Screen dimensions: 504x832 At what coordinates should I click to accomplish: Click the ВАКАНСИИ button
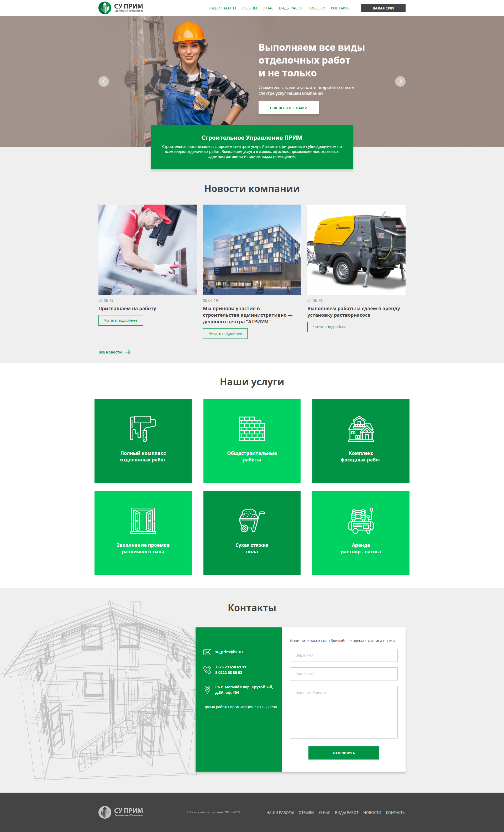383,8
